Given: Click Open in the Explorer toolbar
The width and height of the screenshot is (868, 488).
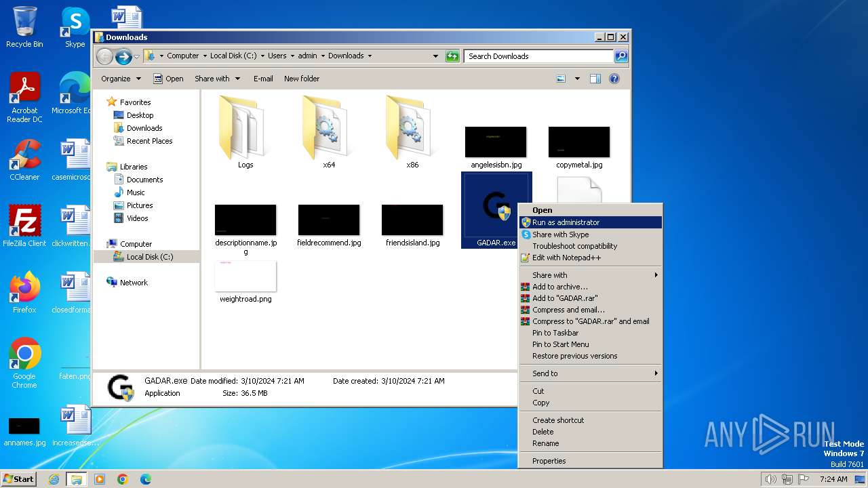Looking at the screenshot, I should click(168, 79).
